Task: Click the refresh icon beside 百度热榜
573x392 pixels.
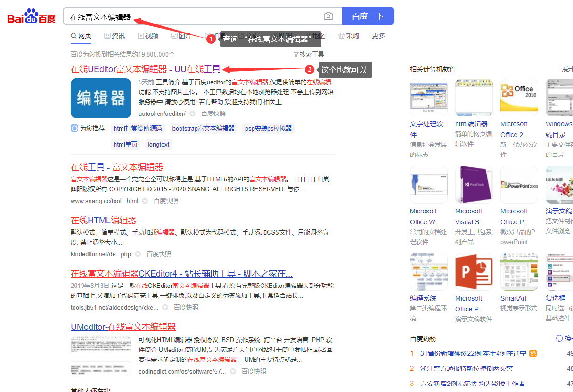Action: (559, 338)
